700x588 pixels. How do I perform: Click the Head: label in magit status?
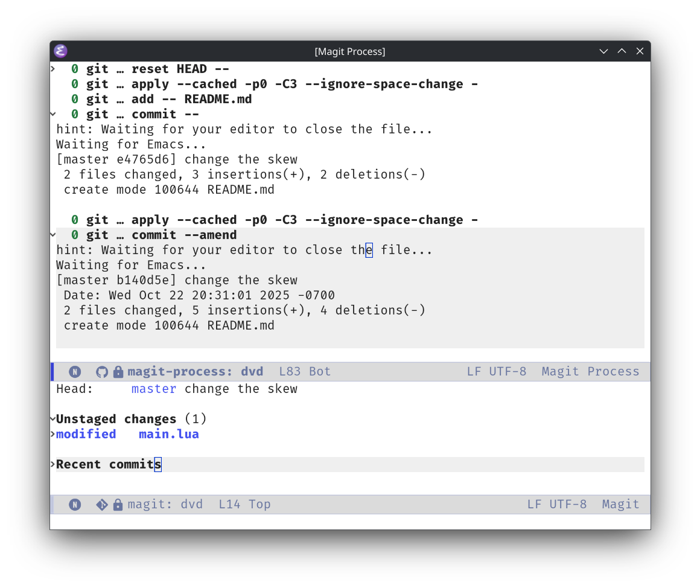(75, 389)
